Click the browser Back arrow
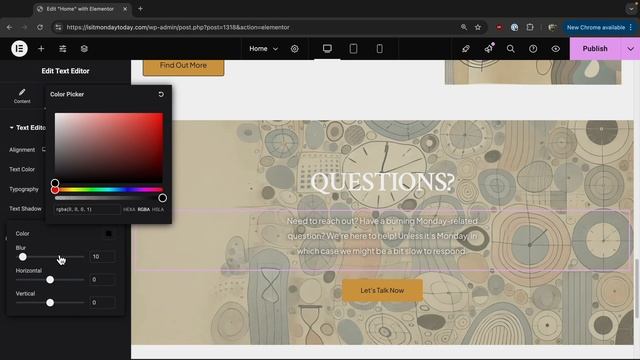The width and height of the screenshot is (640, 360). coord(9,27)
